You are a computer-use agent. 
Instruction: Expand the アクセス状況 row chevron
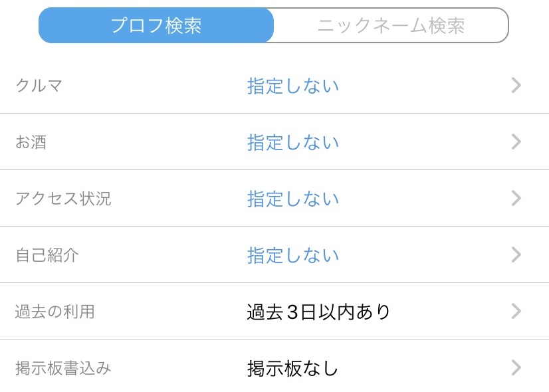(x=516, y=199)
